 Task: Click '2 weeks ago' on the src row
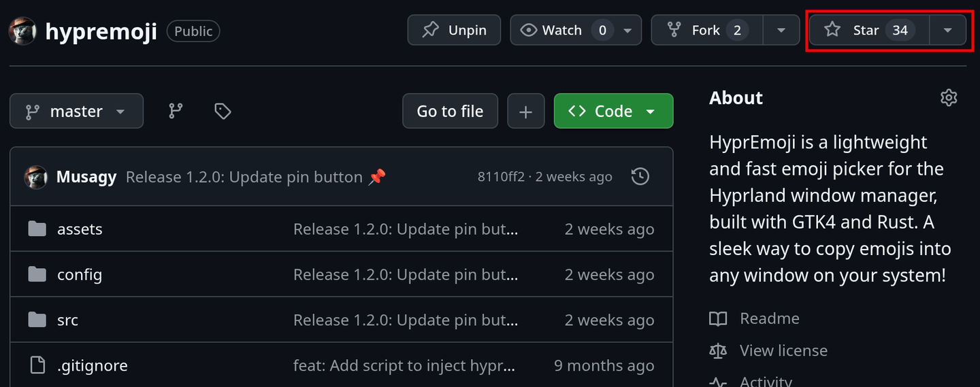pos(610,320)
